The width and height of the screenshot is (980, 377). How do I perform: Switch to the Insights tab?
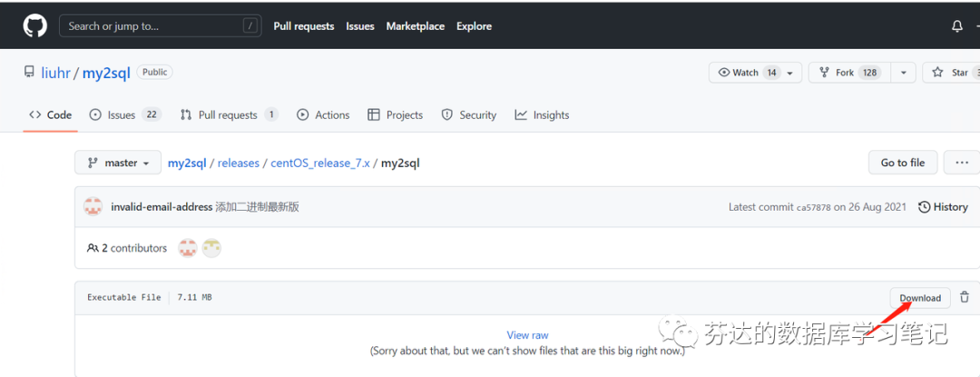click(542, 115)
